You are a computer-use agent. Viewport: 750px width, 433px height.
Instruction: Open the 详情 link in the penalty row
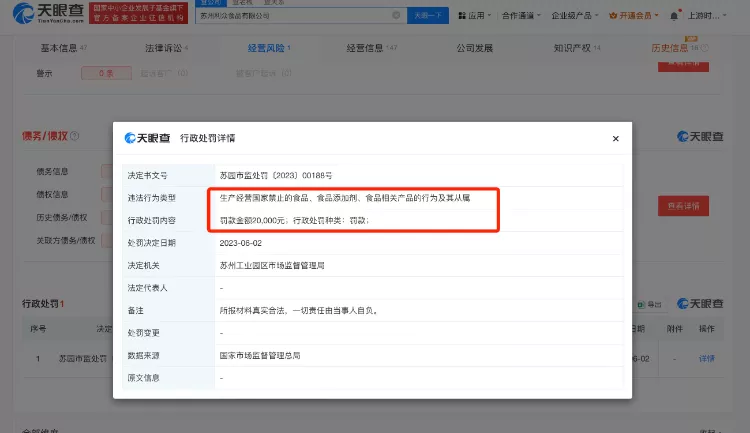coord(706,358)
